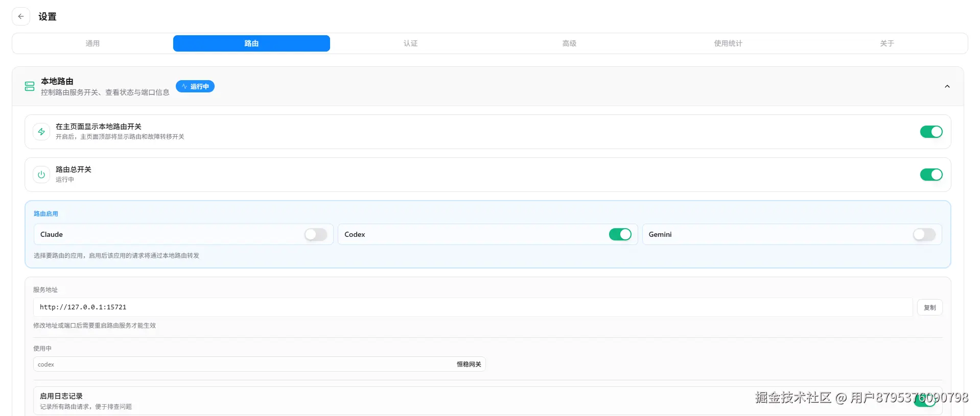
Task: Click the server icon beside 本地路由
Action: pos(30,86)
